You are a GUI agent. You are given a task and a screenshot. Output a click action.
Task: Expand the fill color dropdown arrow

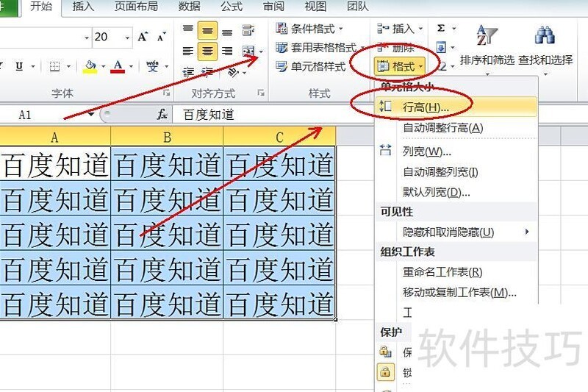pyautogui.click(x=103, y=67)
